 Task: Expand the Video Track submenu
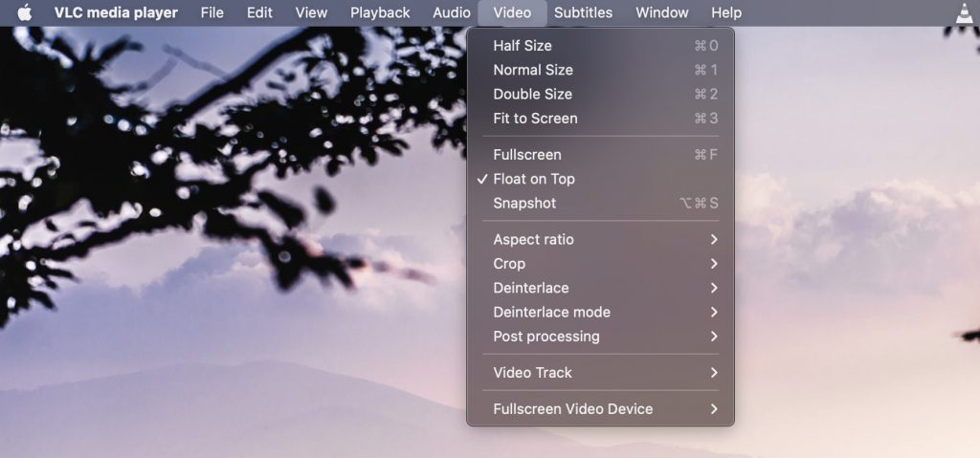(600, 372)
